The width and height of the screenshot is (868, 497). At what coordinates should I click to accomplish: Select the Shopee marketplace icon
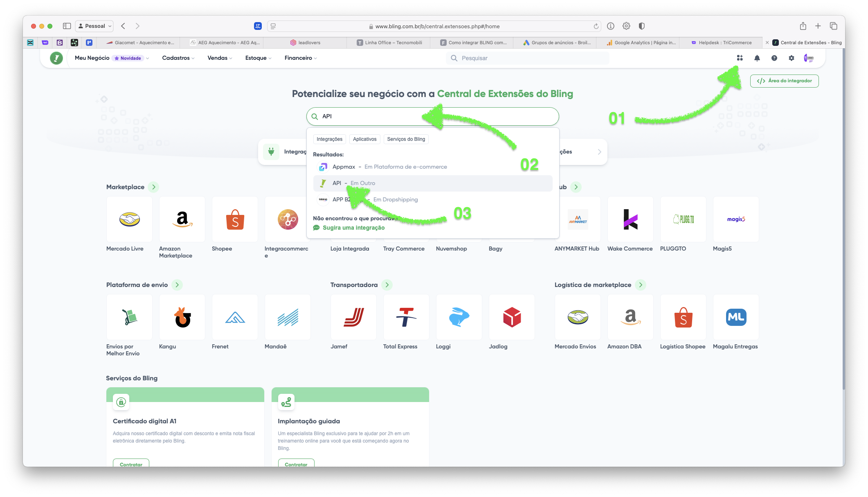[x=235, y=219]
